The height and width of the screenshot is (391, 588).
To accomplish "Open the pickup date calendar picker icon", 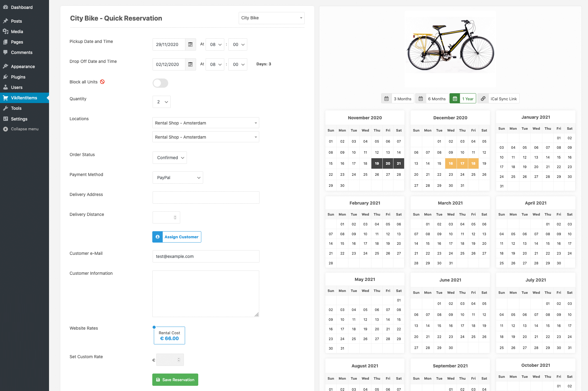I will [190, 44].
